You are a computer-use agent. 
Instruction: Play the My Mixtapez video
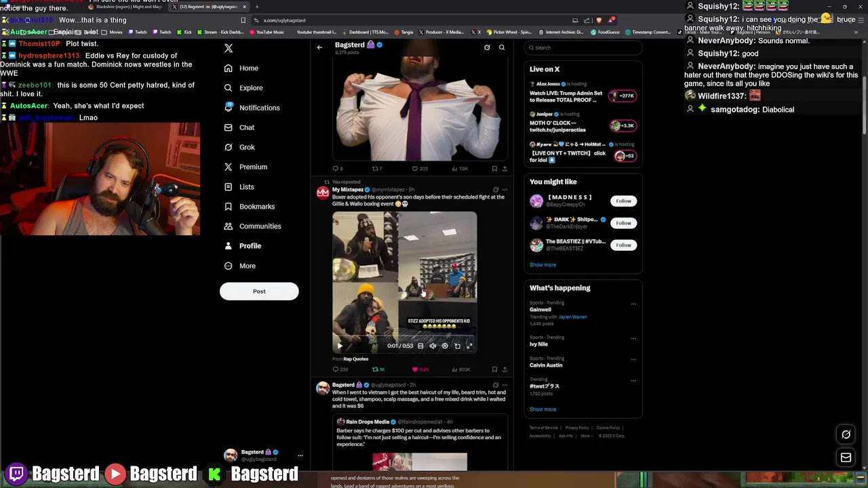point(340,346)
